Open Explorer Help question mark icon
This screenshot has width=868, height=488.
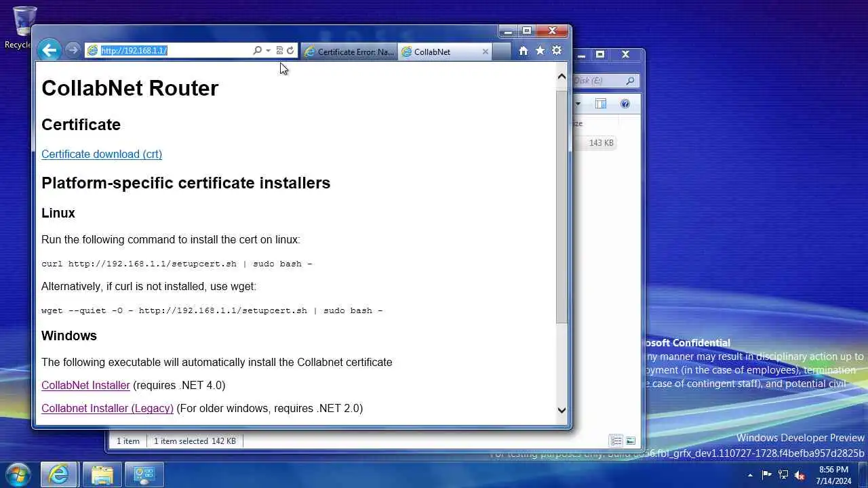point(625,104)
